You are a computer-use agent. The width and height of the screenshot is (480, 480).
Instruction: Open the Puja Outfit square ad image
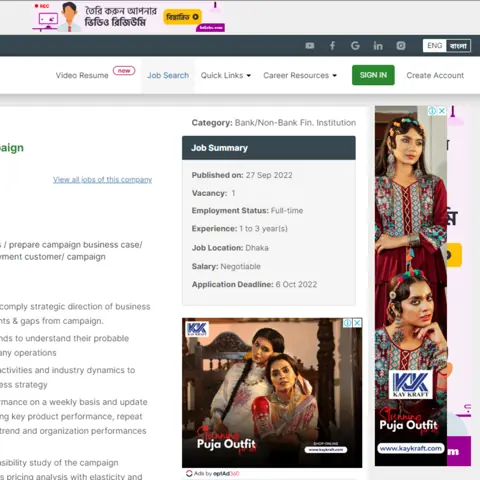272,393
